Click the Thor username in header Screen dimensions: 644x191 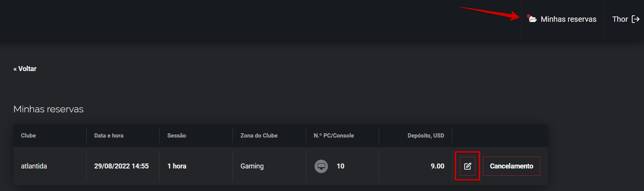620,19
